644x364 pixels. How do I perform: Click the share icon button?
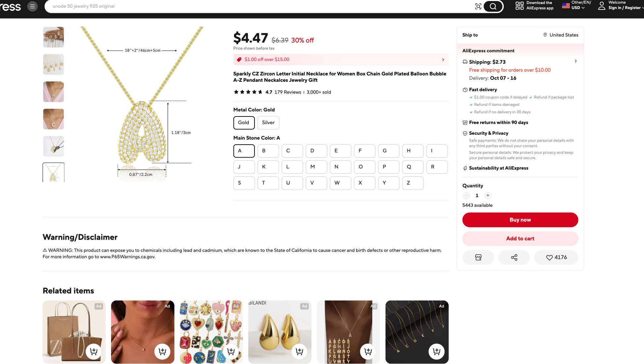514,257
